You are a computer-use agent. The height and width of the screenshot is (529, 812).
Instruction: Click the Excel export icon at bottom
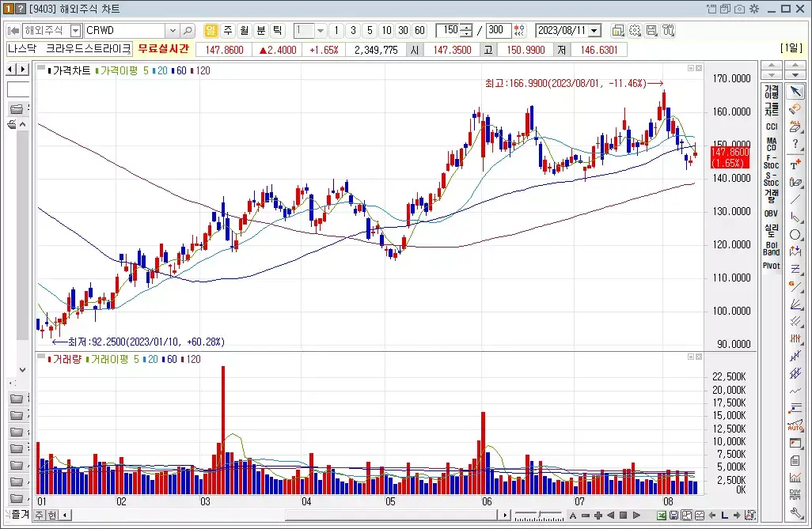click(662, 515)
